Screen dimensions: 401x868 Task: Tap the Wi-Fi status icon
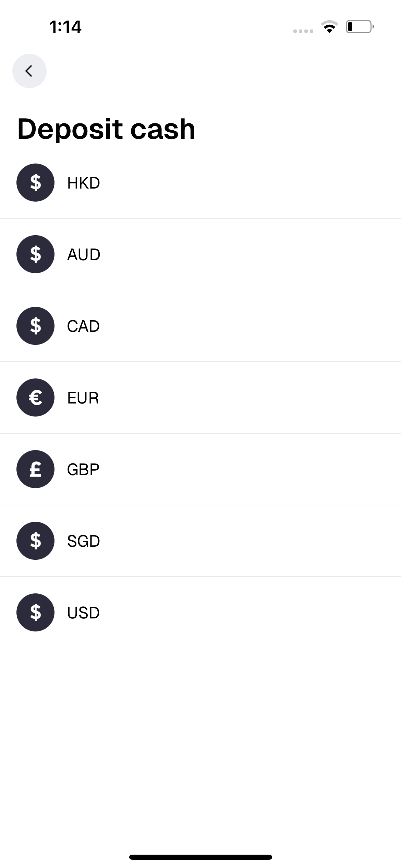point(329,27)
